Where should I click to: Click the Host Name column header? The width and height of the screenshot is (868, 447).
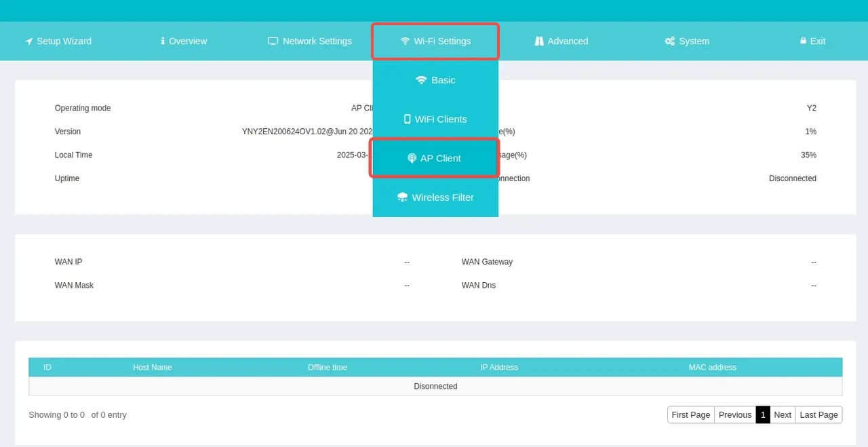[x=153, y=368]
